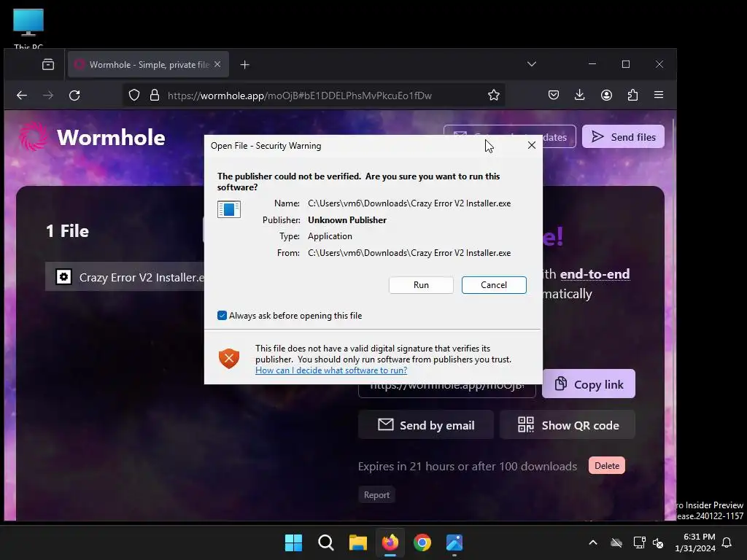
Task: Close the Open File Security Warning dialog
Action: [532, 145]
